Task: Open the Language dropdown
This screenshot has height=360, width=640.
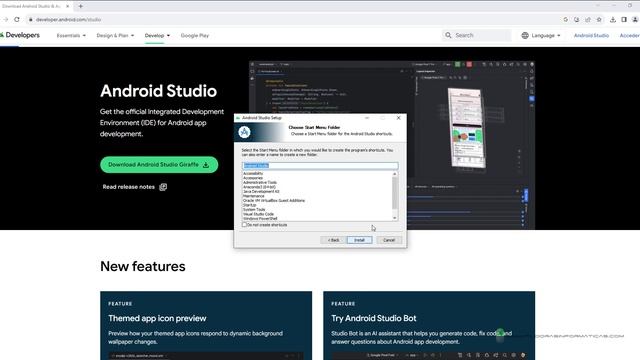Action: click(541, 36)
